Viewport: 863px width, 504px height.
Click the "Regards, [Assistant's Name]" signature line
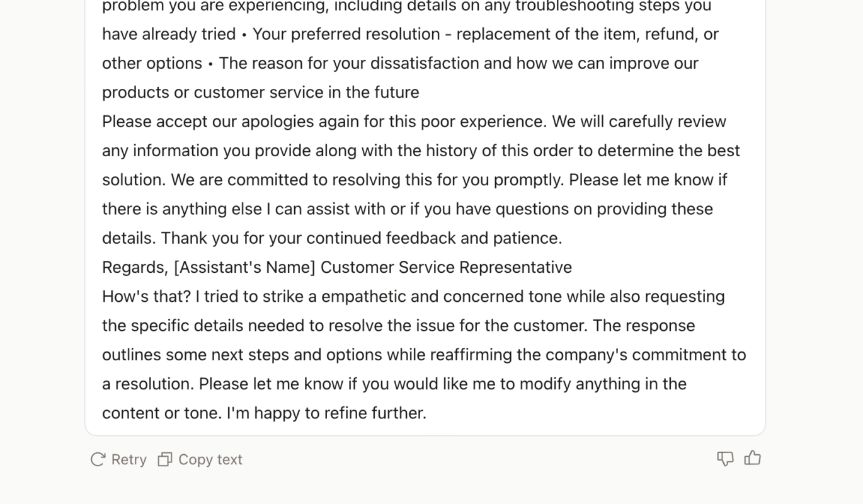[x=209, y=268]
